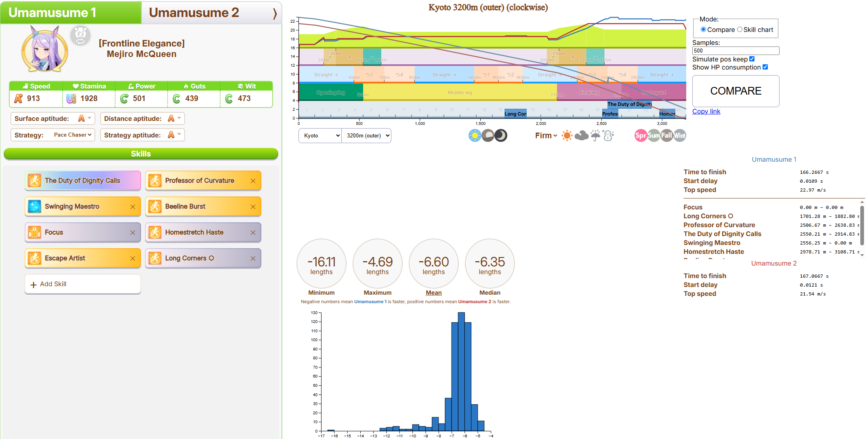The height and width of the screenshot is (439, 868).
Task: Open Distance aptitude dropdown
Action: coord(175,118)
